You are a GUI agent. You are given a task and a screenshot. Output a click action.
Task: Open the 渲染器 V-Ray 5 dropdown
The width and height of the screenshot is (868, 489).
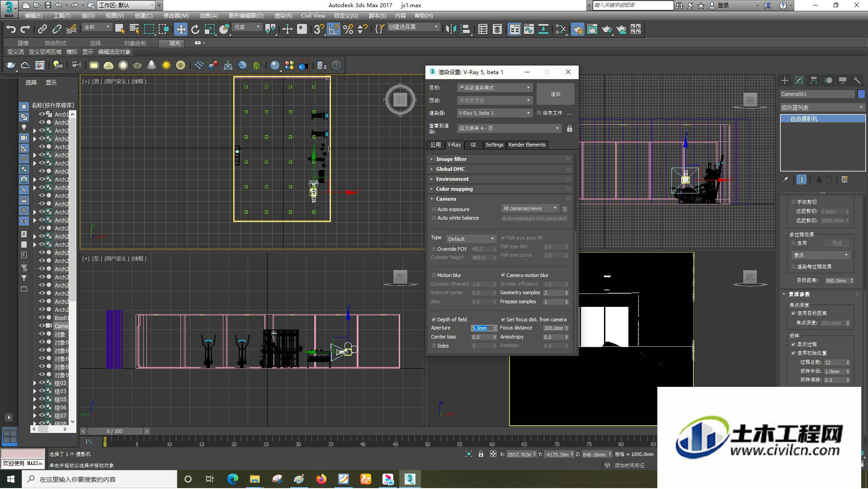point(495,113)
